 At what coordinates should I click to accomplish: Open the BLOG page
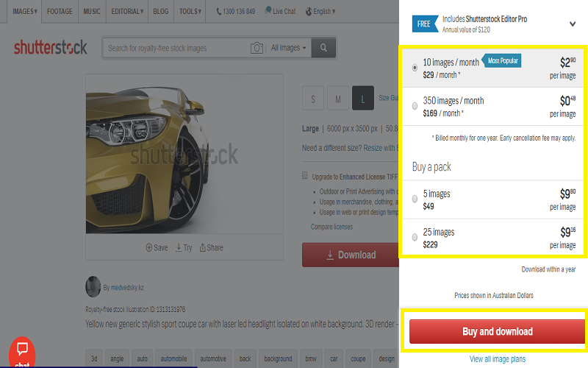pos(160,11)
